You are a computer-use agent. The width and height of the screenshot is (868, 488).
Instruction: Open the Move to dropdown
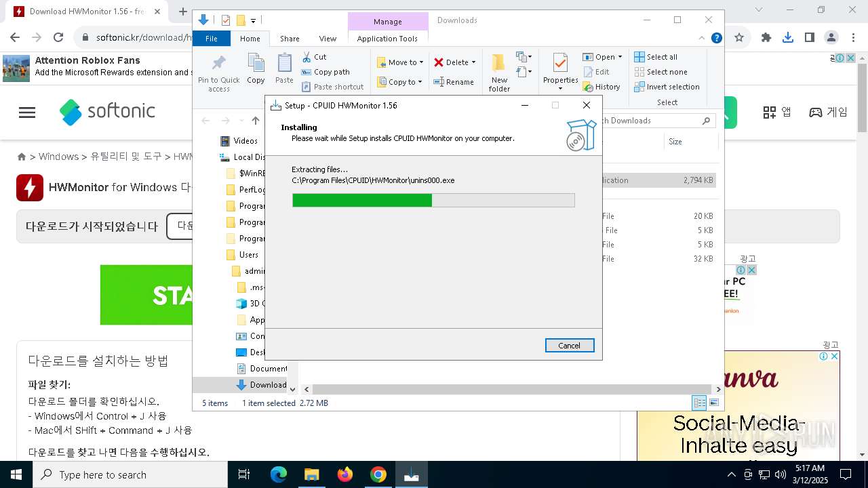pyautogui.click(x=400, y=62)
